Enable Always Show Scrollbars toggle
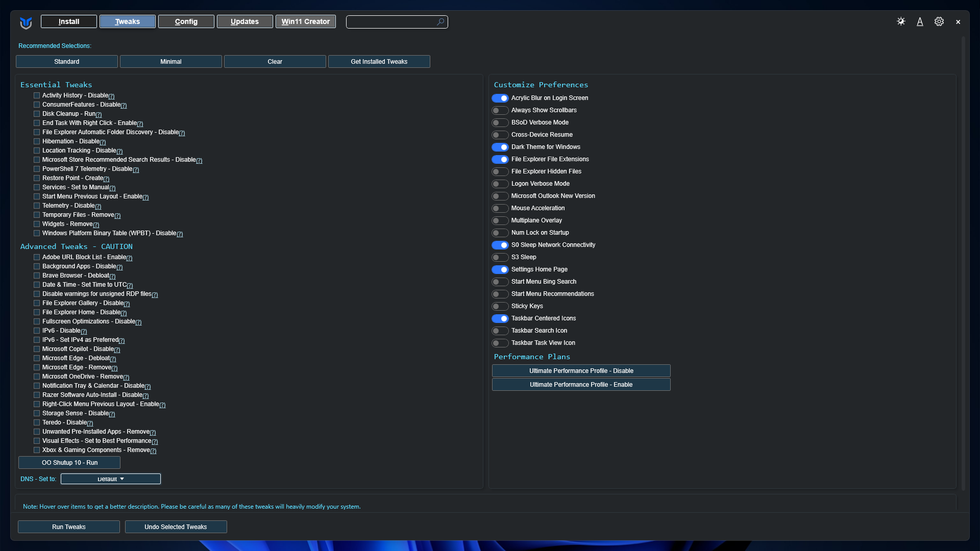 500,110
